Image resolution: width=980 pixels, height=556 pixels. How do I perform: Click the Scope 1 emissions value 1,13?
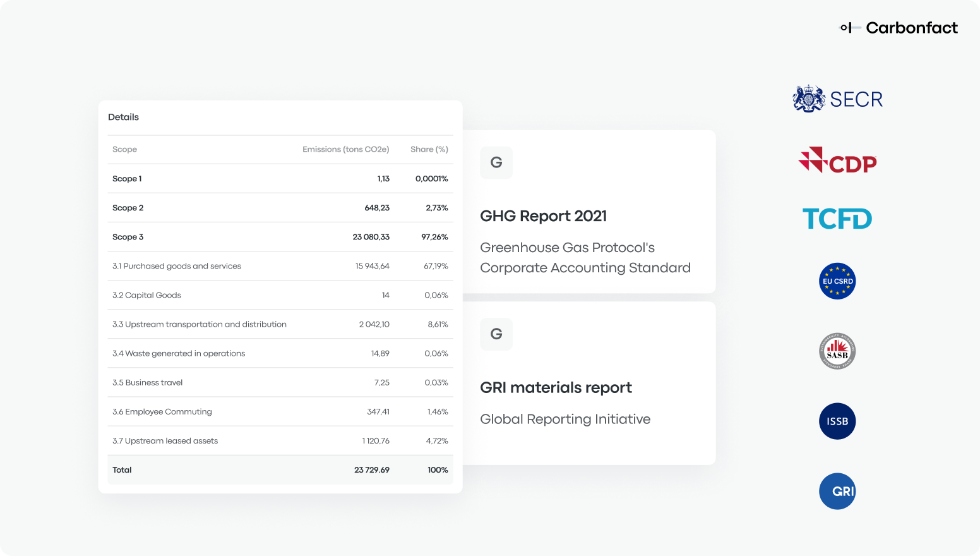383,179
